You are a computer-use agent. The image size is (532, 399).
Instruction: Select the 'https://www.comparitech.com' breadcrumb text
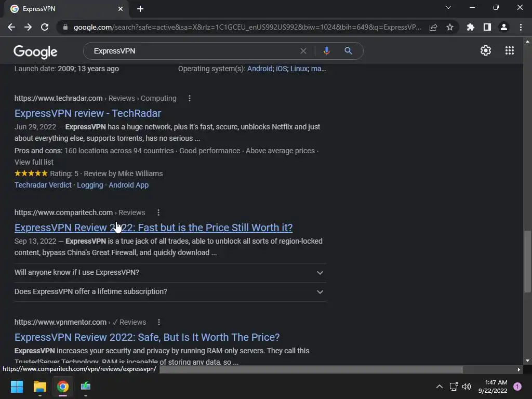click(63, 212)
